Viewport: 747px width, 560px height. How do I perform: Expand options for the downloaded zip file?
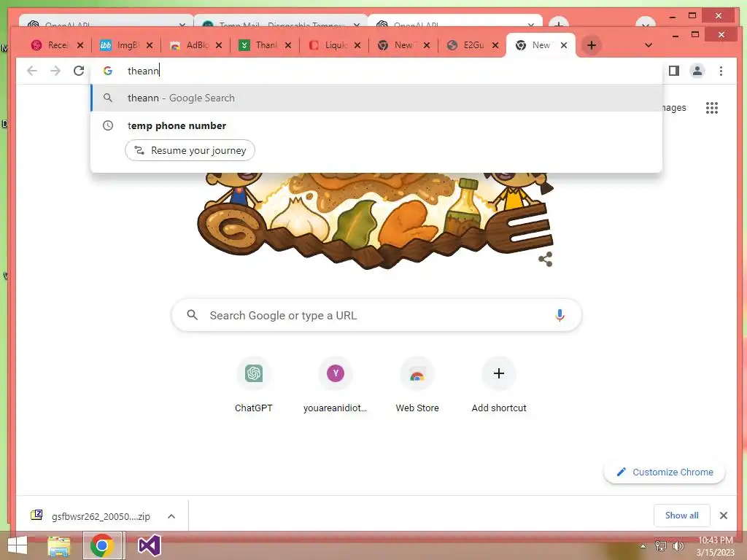(x=171, y=516)
